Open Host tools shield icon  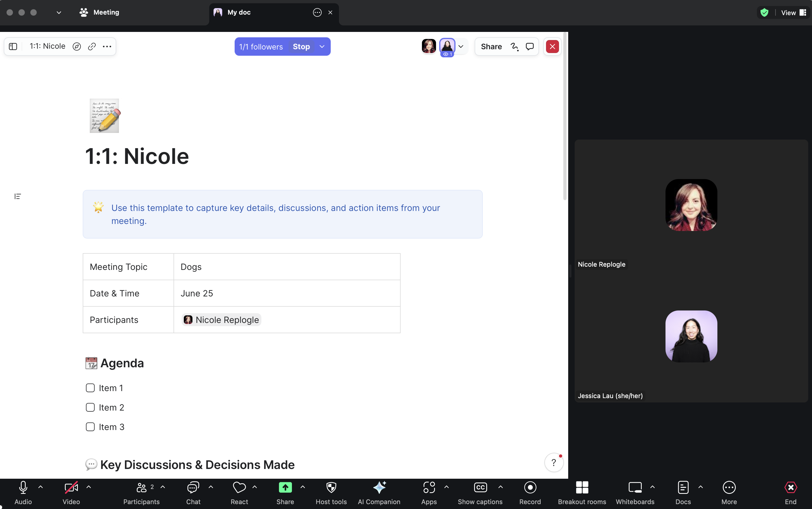(x=331, y=493)
